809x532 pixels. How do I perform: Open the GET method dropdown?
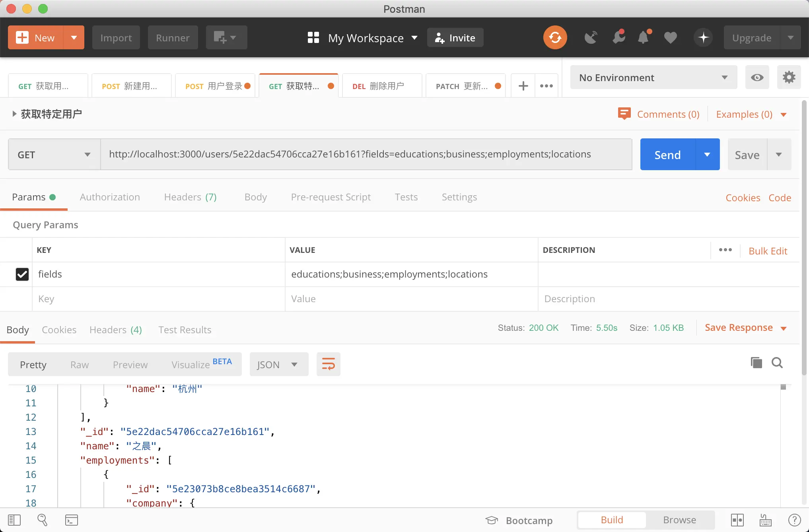click(x=54, y=155)
